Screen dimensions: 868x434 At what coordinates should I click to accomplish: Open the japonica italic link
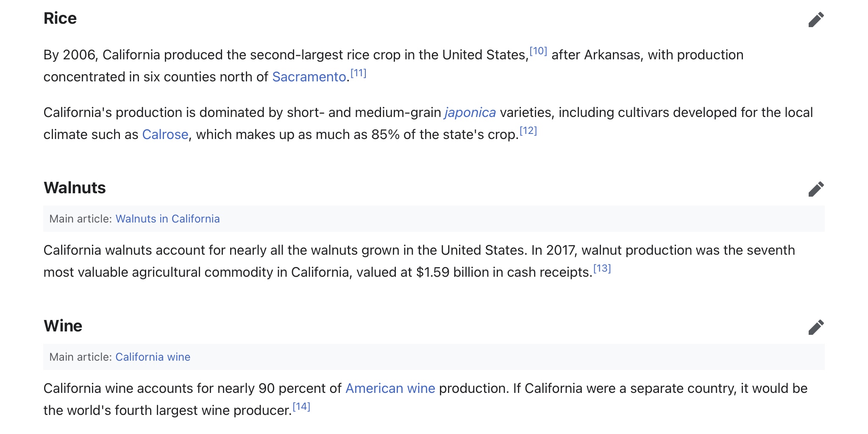coord(470,112)
